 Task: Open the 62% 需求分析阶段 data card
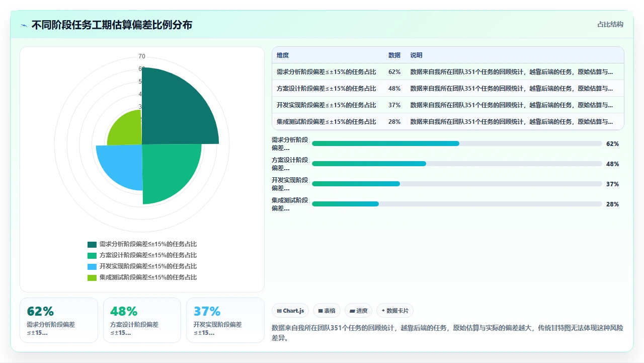[x=59, y=320]
